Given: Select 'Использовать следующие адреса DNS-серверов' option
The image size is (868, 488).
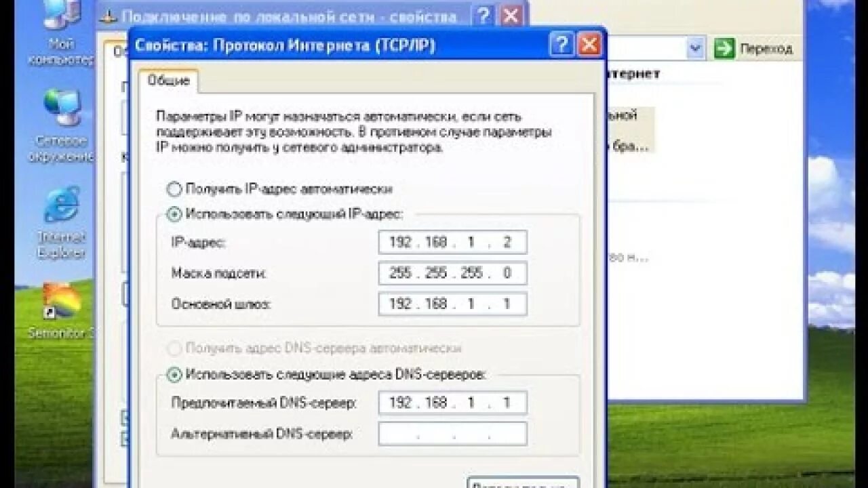Looking at the screenshot, I should (327, 374).
